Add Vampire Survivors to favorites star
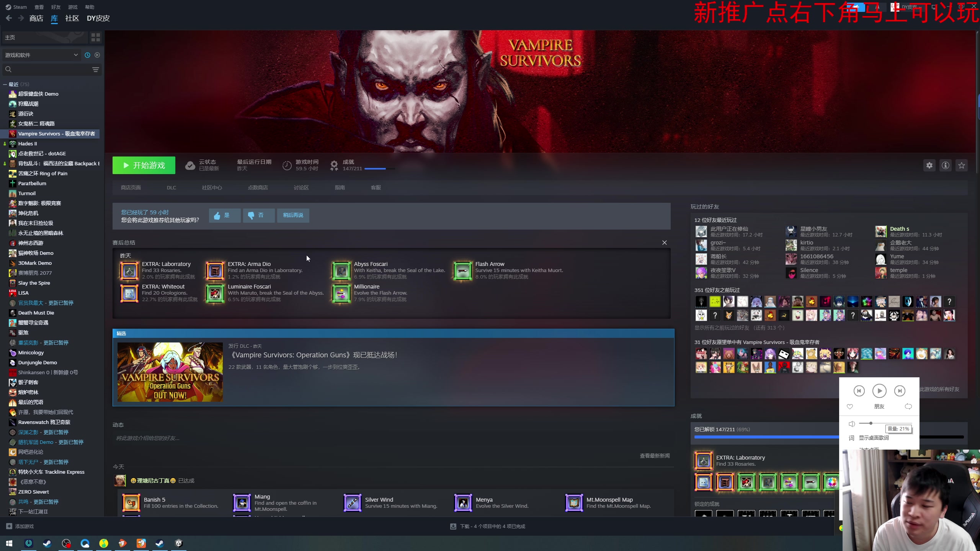980x551 pixels. pos(962,165)
